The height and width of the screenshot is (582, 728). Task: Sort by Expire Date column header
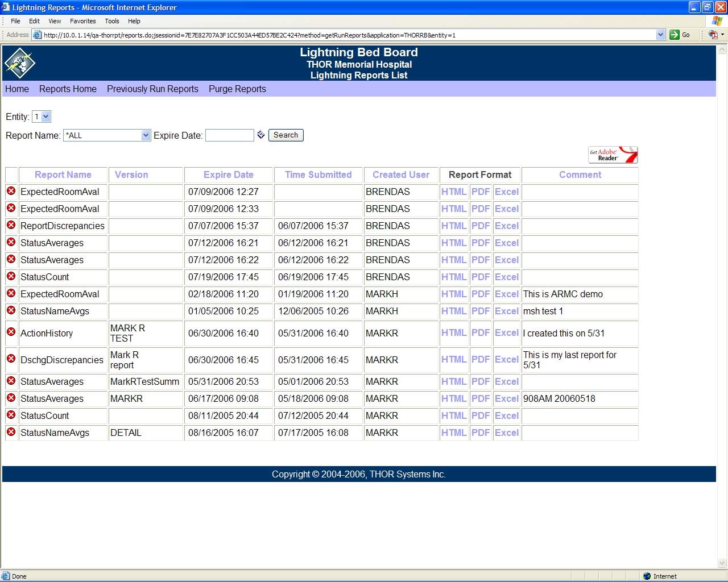point(229,174)
